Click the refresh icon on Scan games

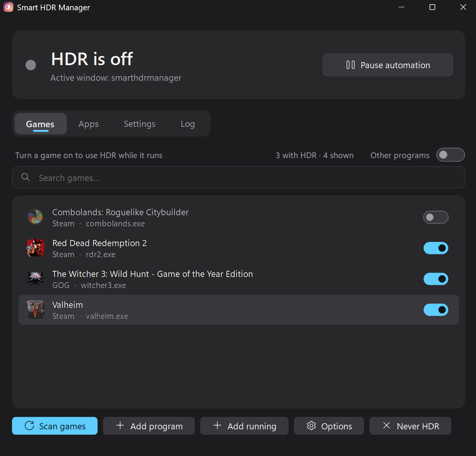tap(29, 426)
